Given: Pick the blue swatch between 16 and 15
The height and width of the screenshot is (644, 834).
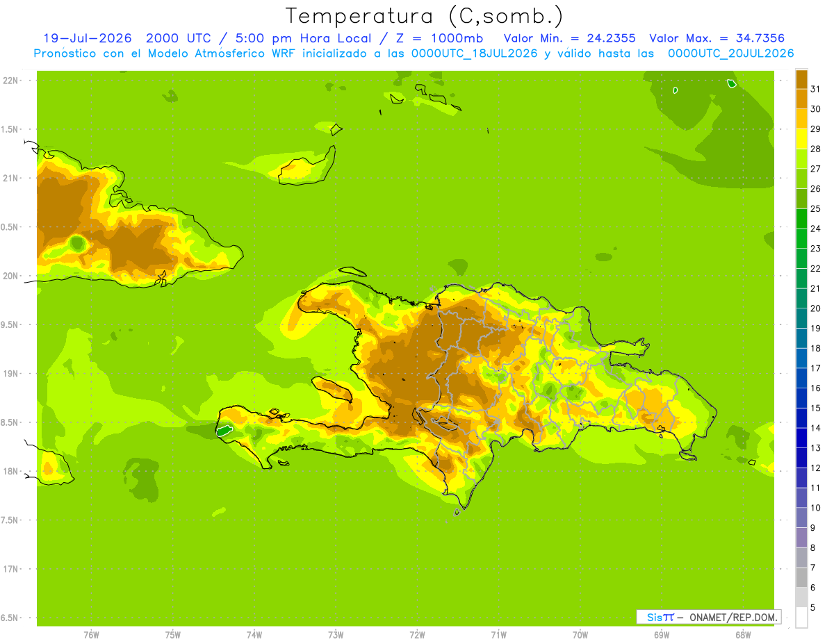Looking at the screenshot, I should click(801, 398).
